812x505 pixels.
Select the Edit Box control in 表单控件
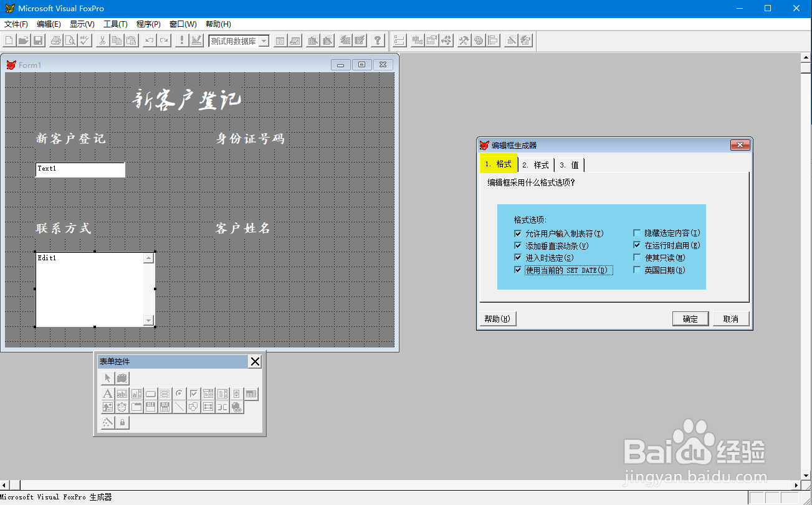pos(136,394)
